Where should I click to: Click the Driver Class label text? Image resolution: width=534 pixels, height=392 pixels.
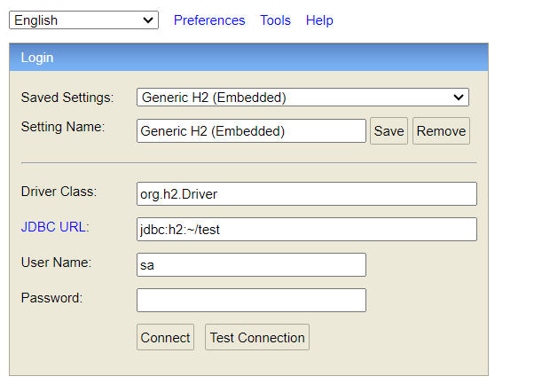coord(59,192)
